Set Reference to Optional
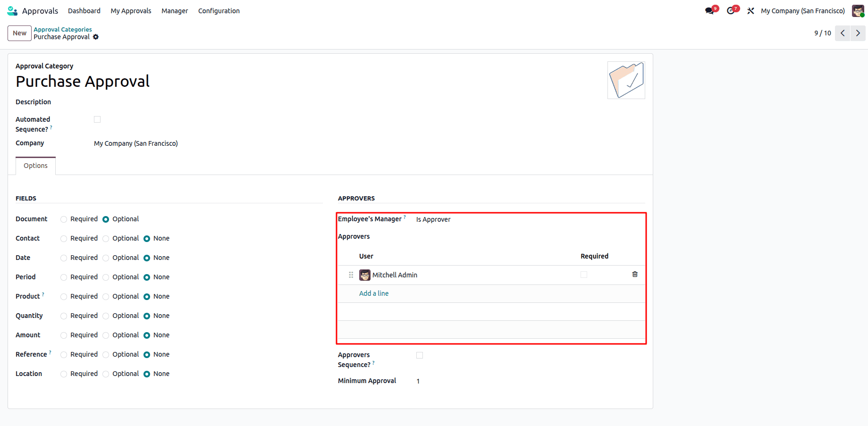The image size is (868, 426). pyautogui.click(x=106, y=355)
